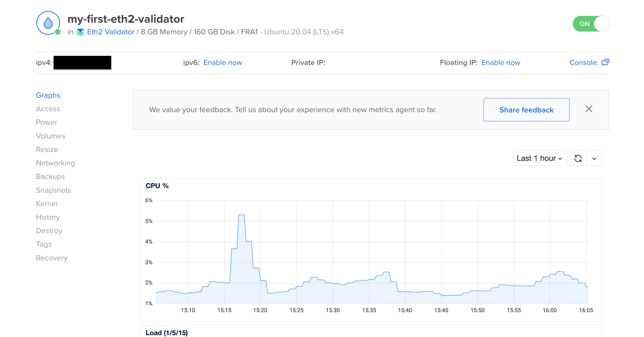
Task: Toggle the droplet ON power switch
Action: click(x=591, y=24)
